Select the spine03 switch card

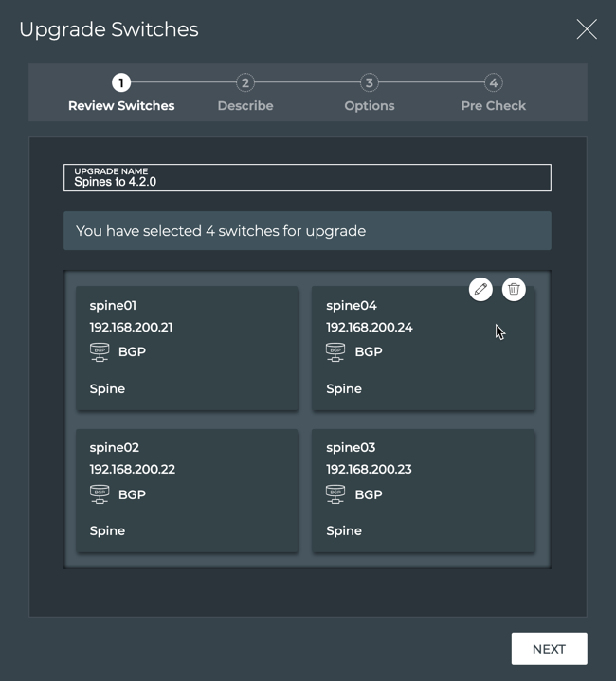423,490
